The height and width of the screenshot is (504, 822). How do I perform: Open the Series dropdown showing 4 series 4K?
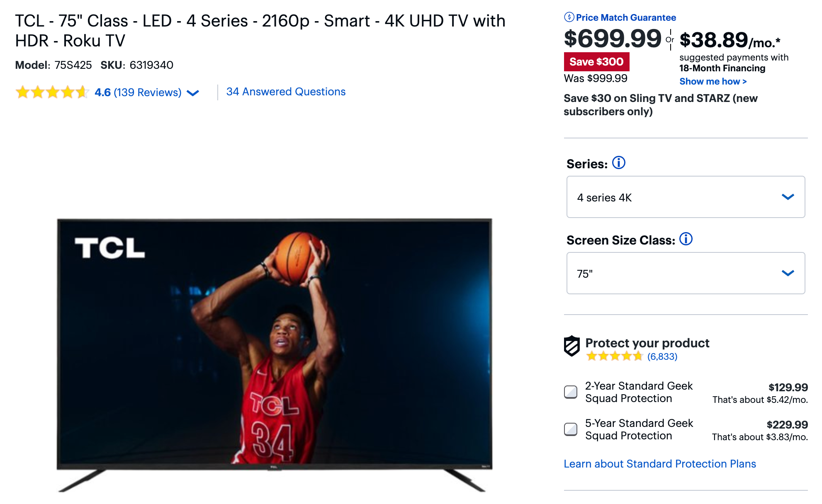pyautogui.click(x=685, y=197)
